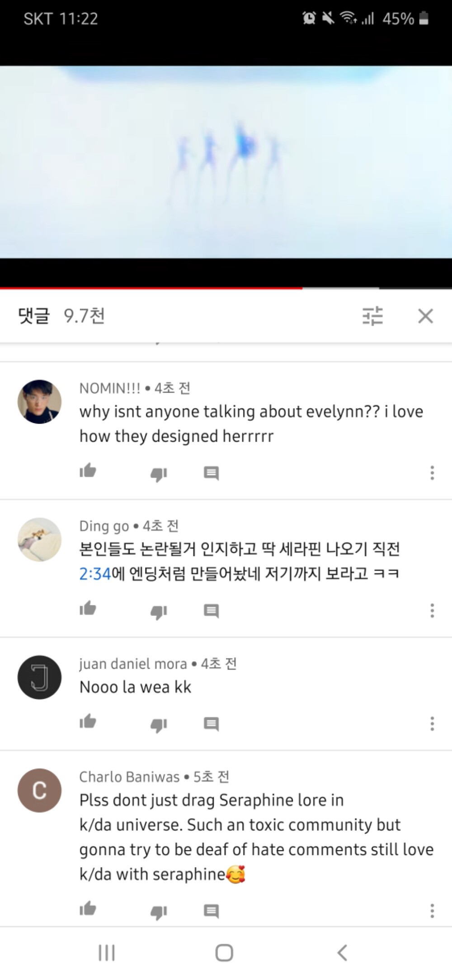Like NOMIN!!! comment about evelynn
This screenshot has height=980, width=452.
(x=88, y=471)
